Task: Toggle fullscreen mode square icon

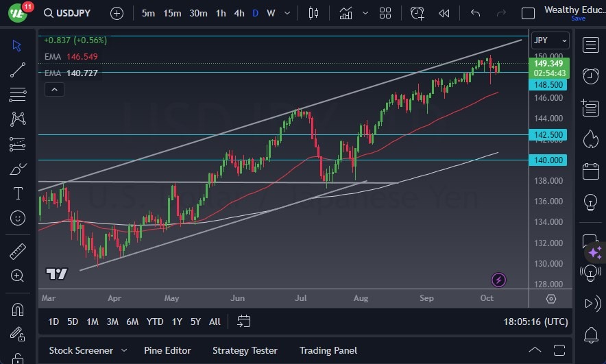Action: click(x=528, y=13)
